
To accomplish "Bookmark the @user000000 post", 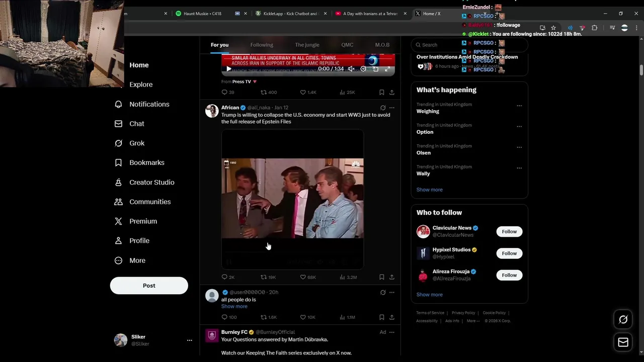I will tap(381, 317).
